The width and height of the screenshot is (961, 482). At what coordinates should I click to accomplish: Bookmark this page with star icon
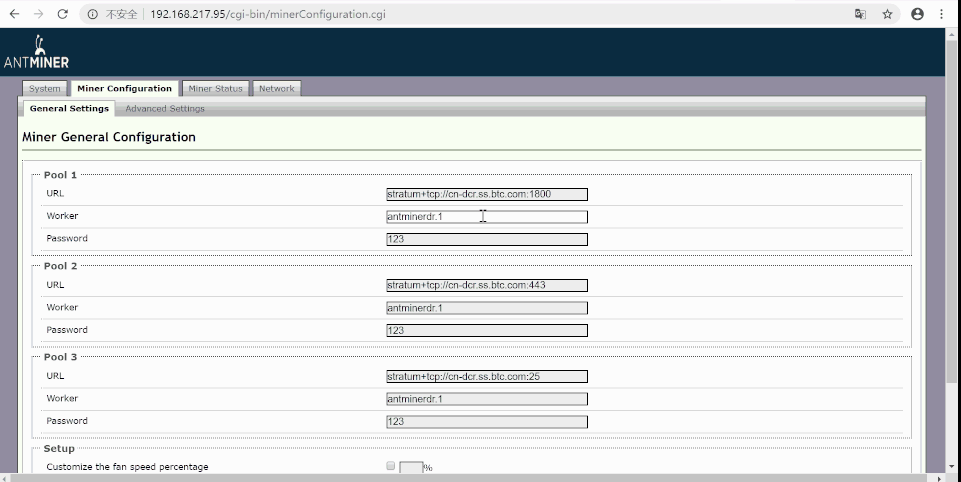[x=887, y=14]
